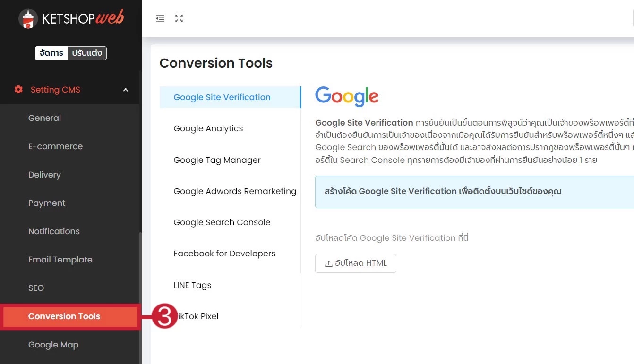The height and width of the screenshot is (364, 634).
Task: Click the blue สร้างโค้ด Google Site Verification banner
Action: (474, 192)
